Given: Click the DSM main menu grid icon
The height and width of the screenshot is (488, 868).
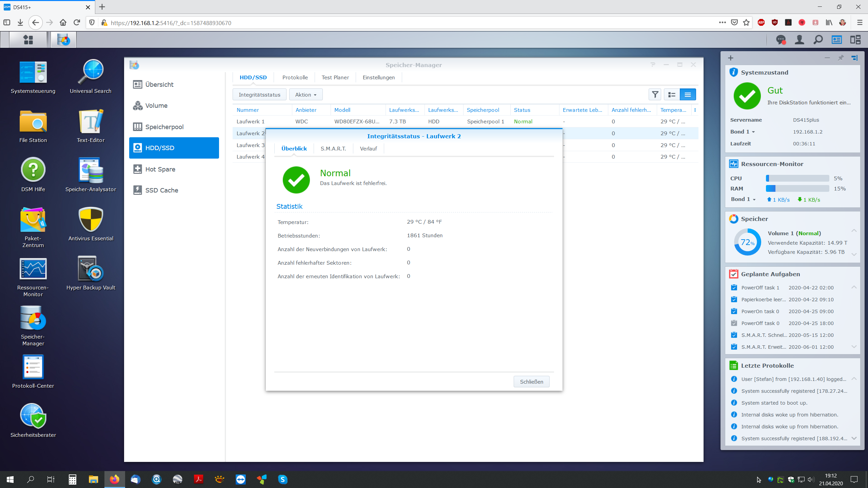Looking at the screenshot, I should (28, 40).
